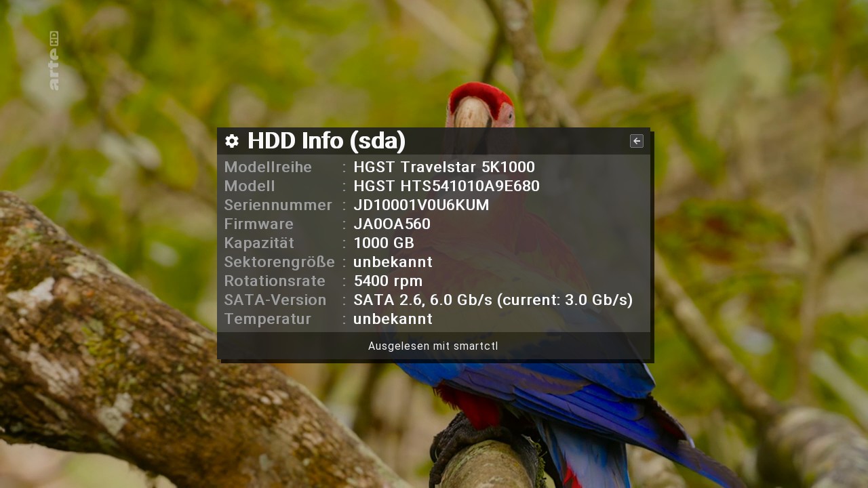
Task: Click the arte HD channel logo
Action: [x=54, y=60]
